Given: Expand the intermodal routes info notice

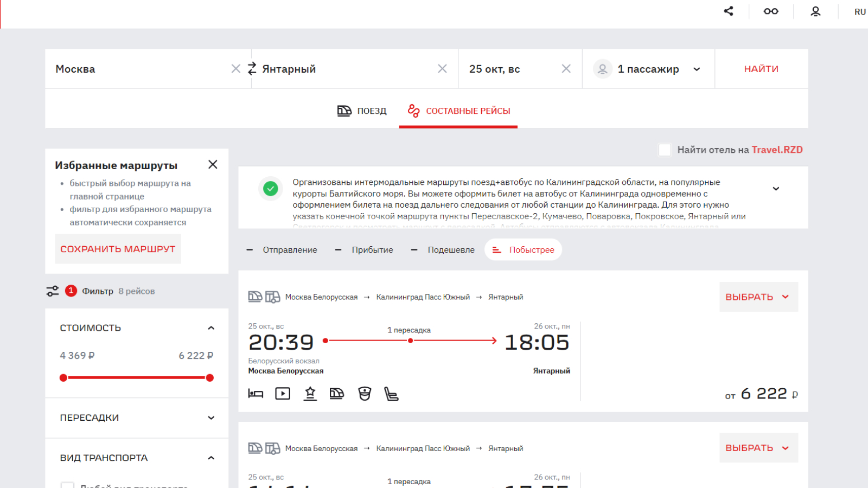Looking at the screenshot, I should tap(776, 189).
